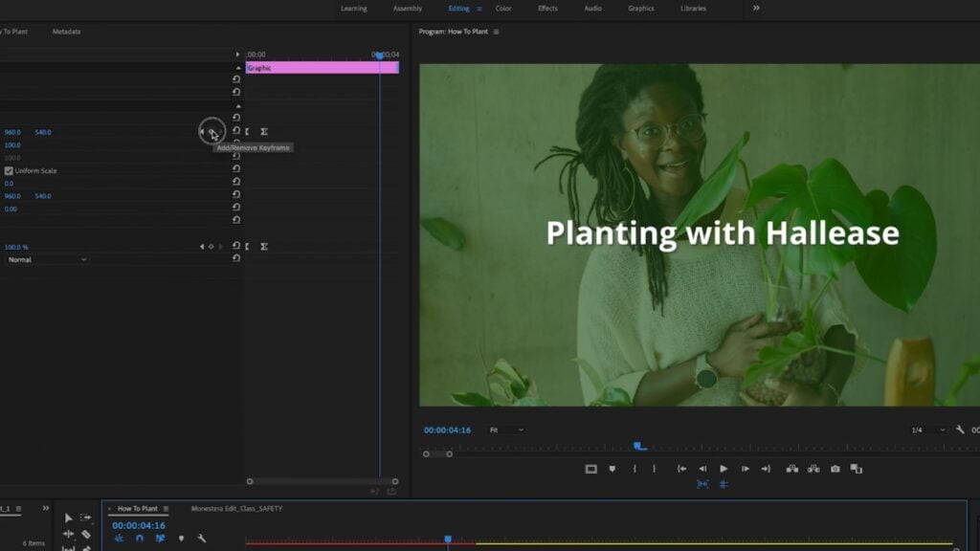Select the Razor tool in the tools panel
This screenshot has width=980, height=551.
pyautogui.click(x=86, y=535)
